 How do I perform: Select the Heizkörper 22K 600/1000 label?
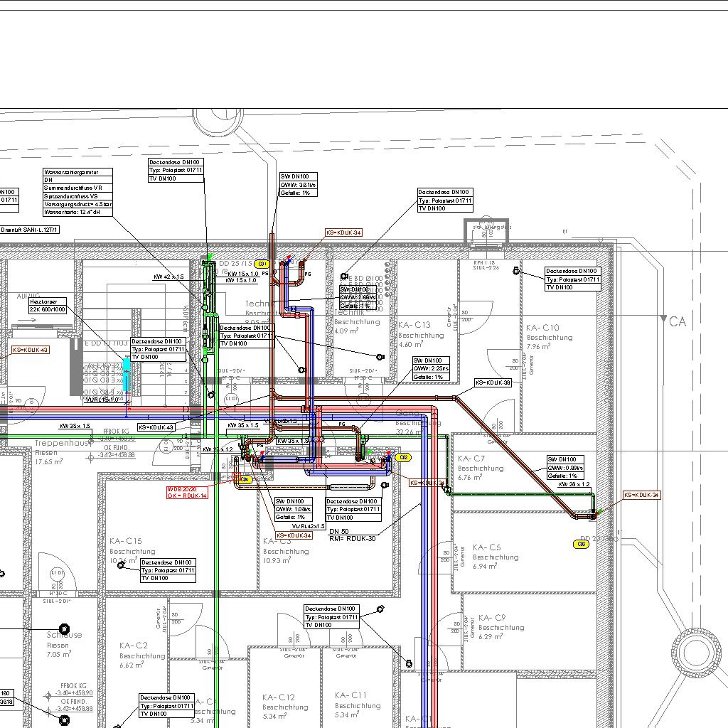48,306
